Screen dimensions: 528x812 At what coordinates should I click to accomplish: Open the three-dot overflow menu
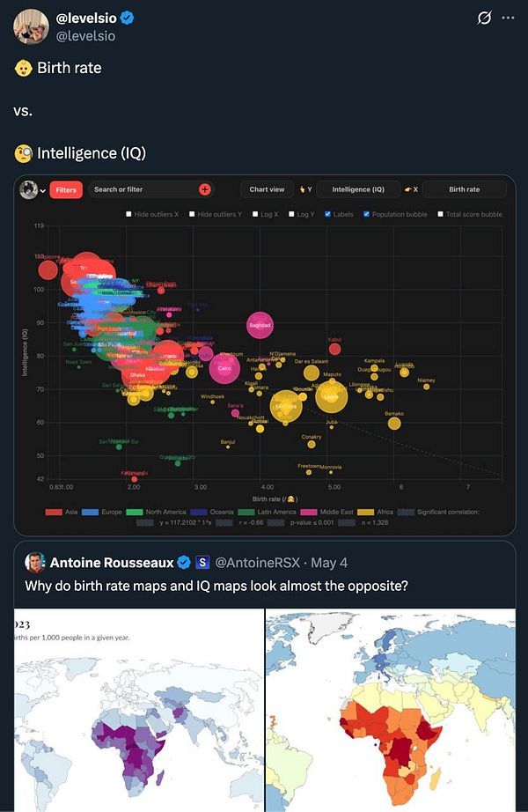click(509, 17)
